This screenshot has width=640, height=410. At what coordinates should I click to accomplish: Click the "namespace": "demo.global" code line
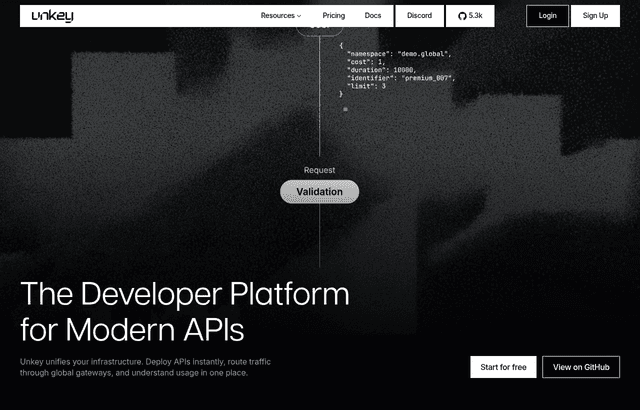[x=399, y=54]
